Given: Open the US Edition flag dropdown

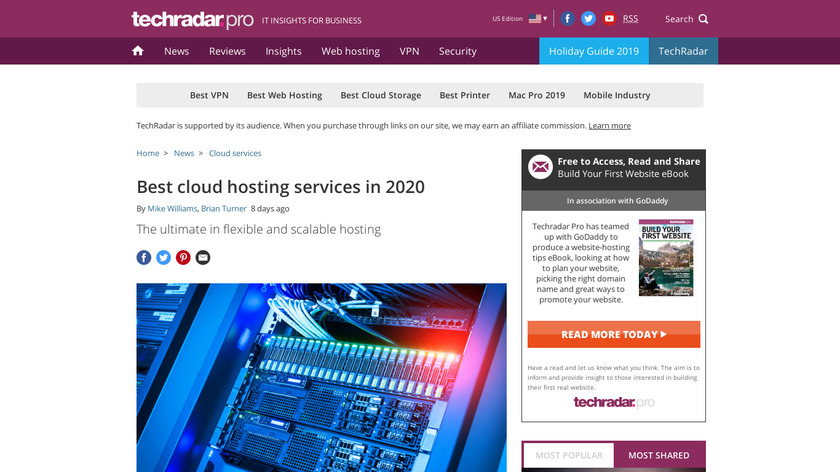Looking at the screenshot, I should (x=538, y=19).
